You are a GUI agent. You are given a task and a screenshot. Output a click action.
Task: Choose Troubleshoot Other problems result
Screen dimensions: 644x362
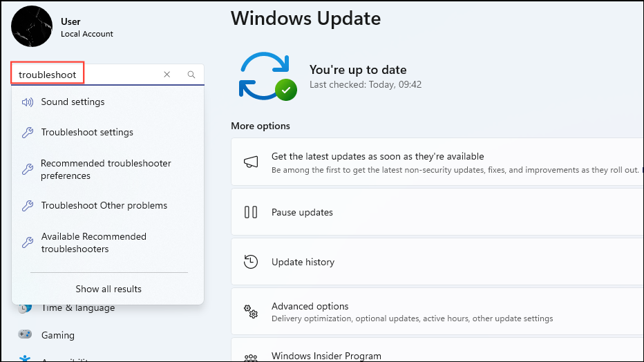coord(108,205)
